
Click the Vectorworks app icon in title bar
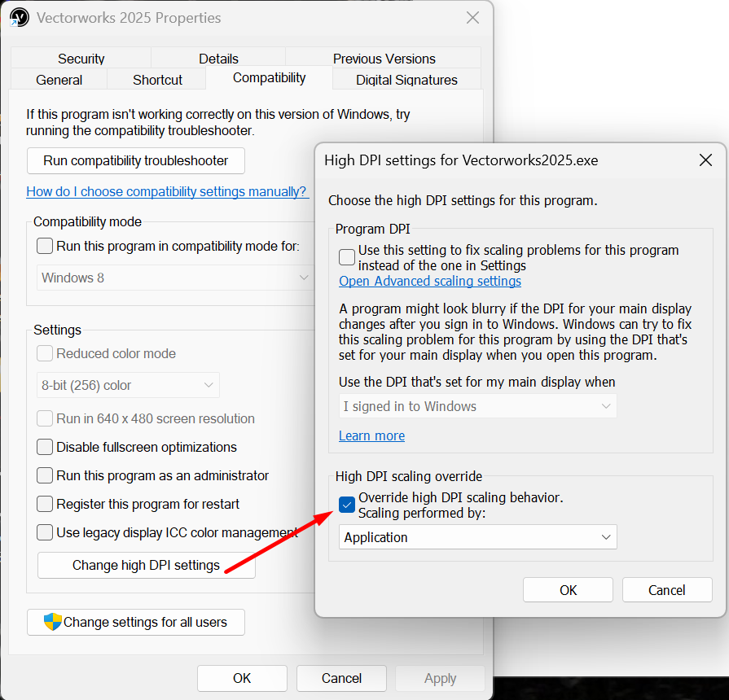coord(20,18)
